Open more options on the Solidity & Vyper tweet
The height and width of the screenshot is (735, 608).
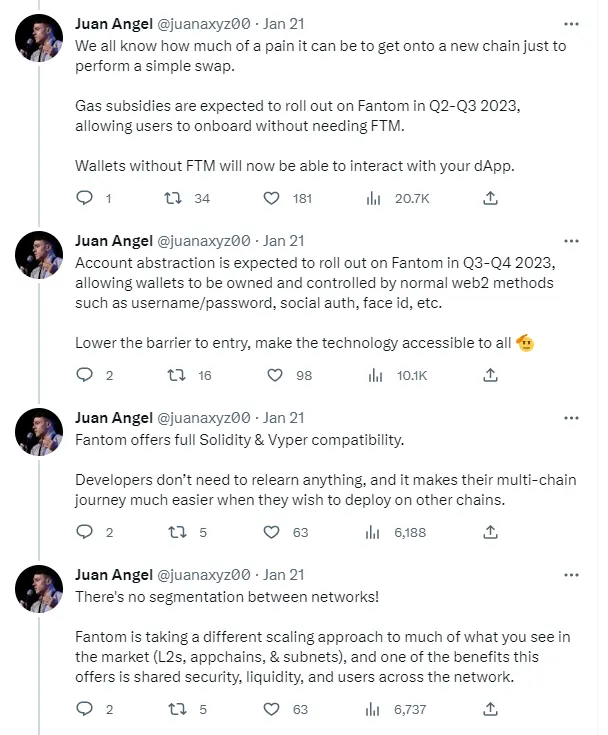point(571,418)
